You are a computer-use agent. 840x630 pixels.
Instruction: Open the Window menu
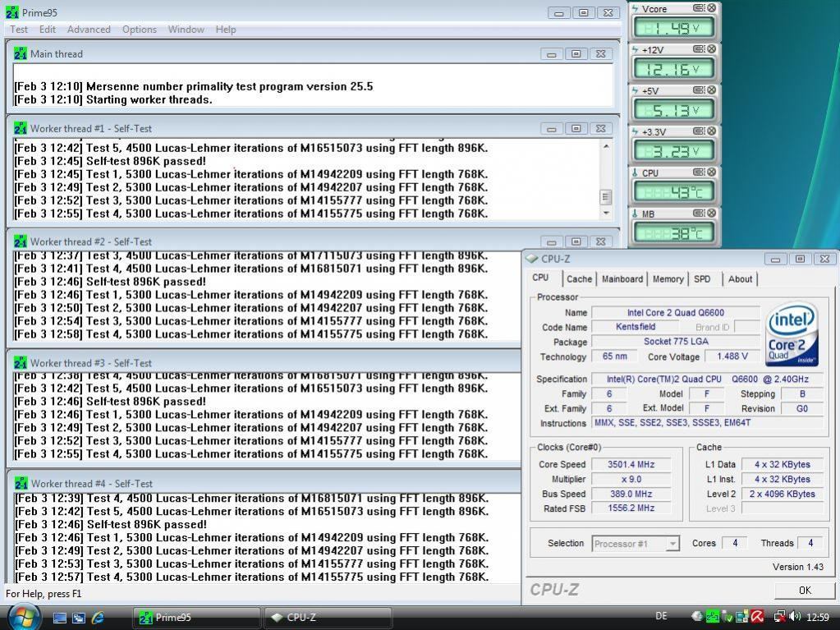[186, 30]
